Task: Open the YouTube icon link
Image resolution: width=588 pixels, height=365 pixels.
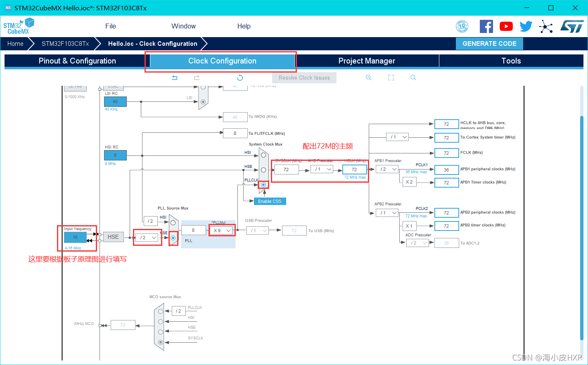Action: pyautogui.click(x=506, y=26)
